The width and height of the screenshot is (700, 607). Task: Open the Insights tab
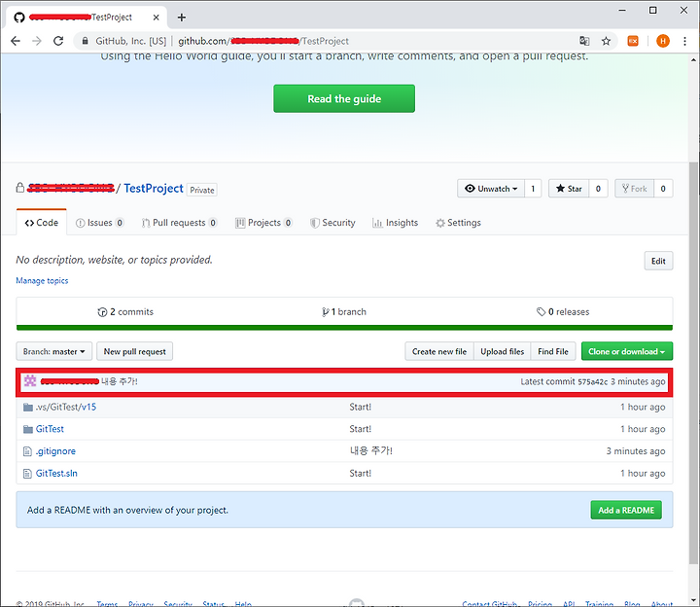click(395, 223)
